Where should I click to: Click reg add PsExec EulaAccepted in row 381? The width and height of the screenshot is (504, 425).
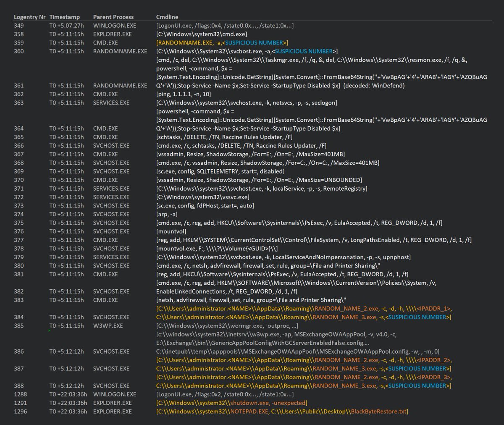[282, 275]
